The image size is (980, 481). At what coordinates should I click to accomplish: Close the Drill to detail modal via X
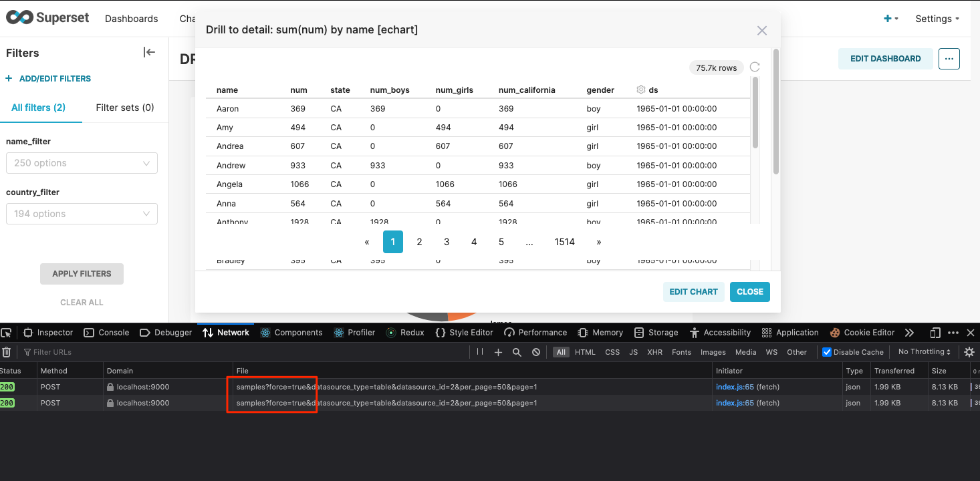tap(761, 31)
